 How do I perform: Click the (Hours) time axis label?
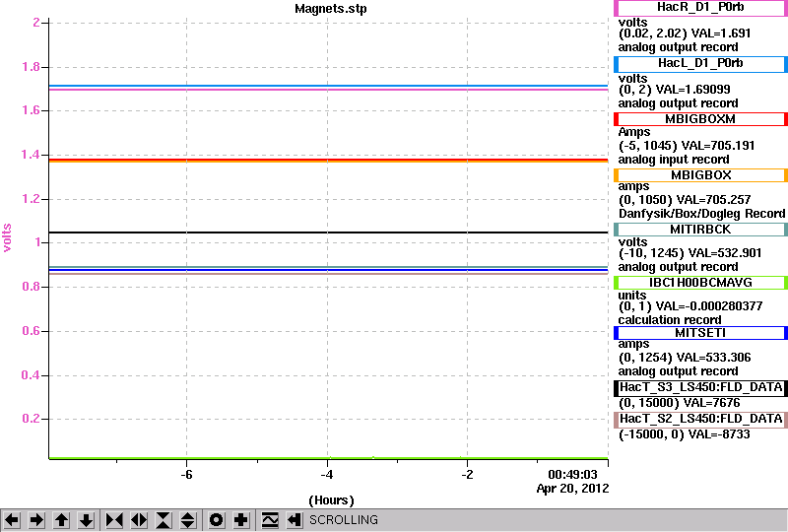pos(331,500)
